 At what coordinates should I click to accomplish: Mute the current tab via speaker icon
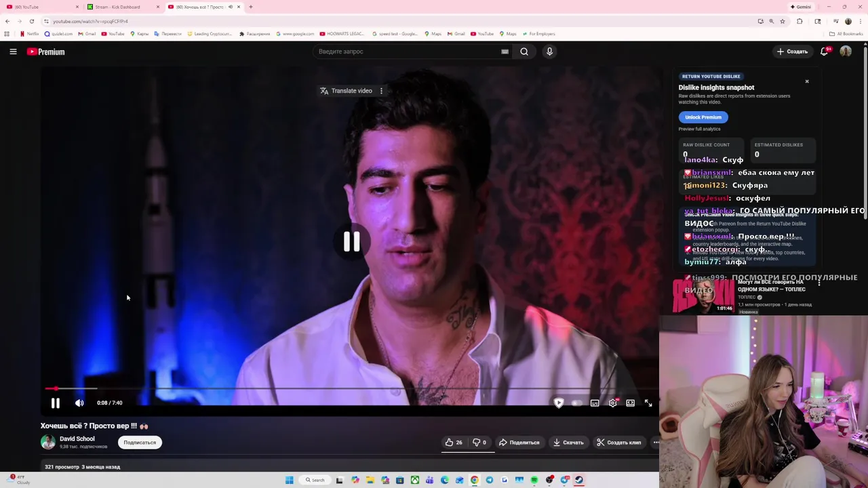point(231,7)
